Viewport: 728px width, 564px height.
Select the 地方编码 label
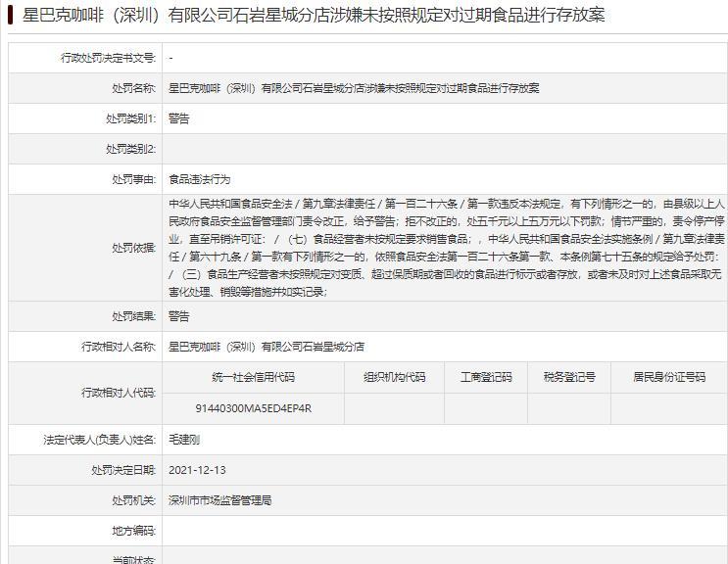coord(133,531)
